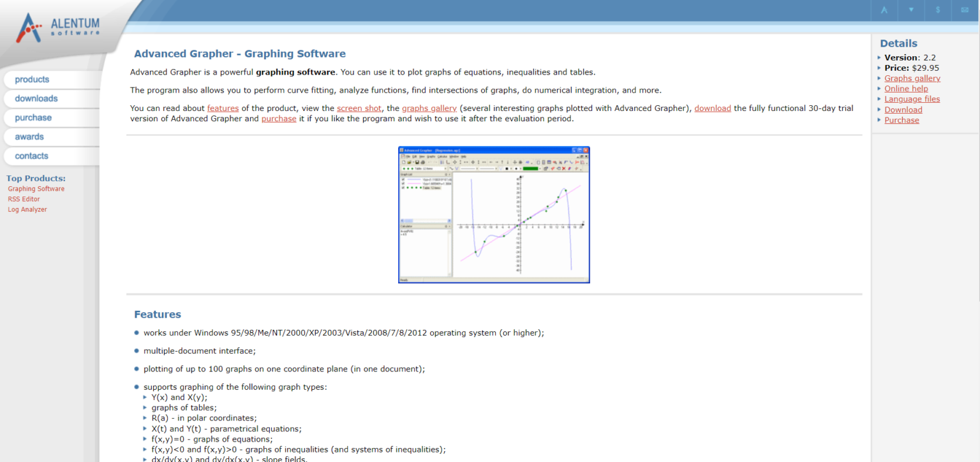Click the 'plotting of up to 100 graphs' line

tap(284, 369)
